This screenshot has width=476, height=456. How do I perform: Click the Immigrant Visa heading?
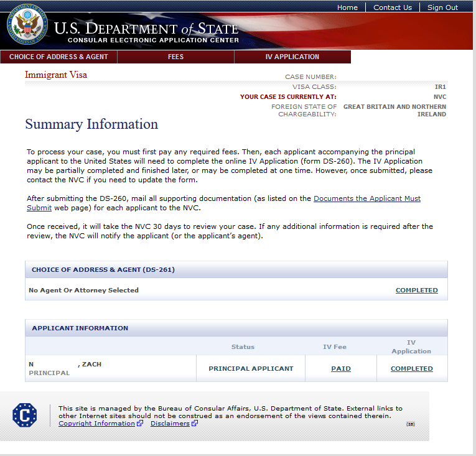[x=56, y=75]
